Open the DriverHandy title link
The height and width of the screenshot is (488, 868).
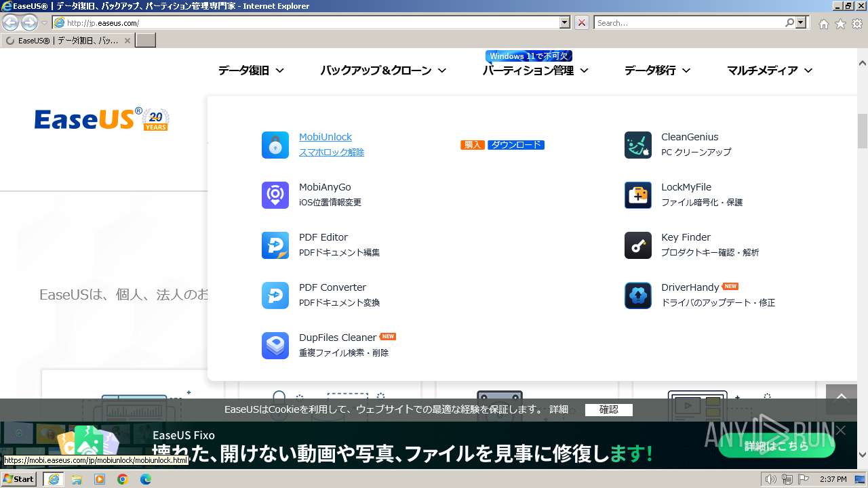coord(690,287)
